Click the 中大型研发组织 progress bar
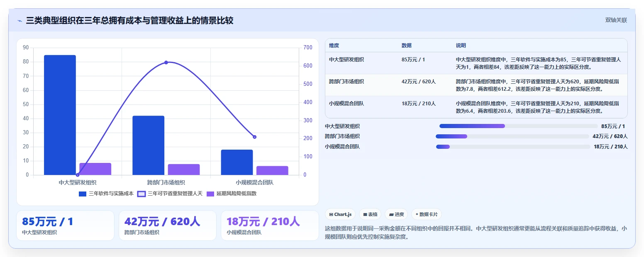Viewport: 644px width, 257px height. click(x=519, y=126)
